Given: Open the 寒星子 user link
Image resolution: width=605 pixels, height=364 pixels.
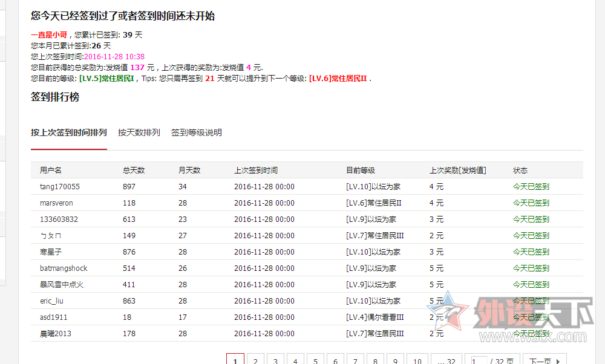Looking at the screenshot, I should tap(51, 252).
